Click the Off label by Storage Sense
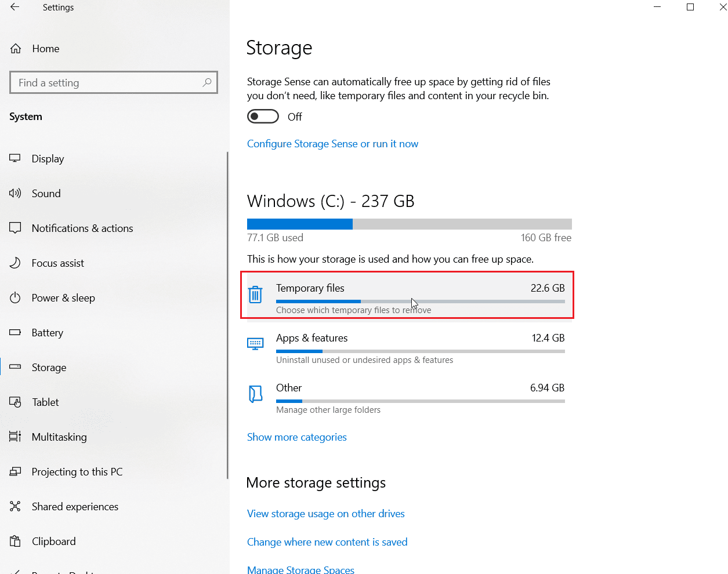The height and width of the screenshot is (574, 728). (295, 117)
